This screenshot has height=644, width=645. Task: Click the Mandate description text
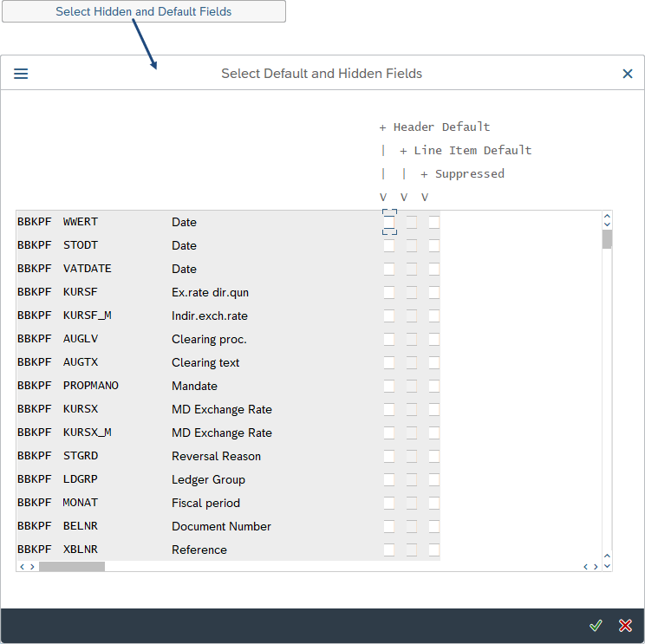tap(194, 387)
